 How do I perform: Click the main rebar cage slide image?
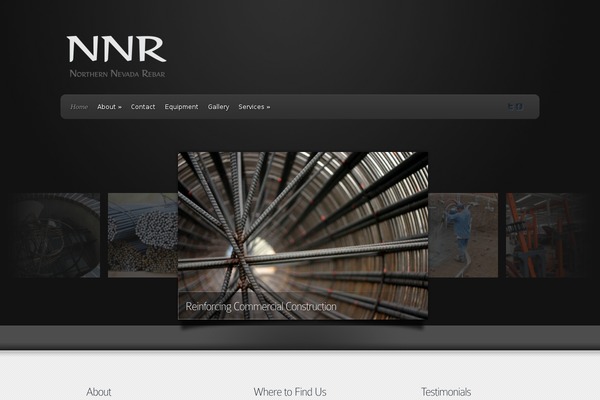pyautogui.click(x=303, y=235)
